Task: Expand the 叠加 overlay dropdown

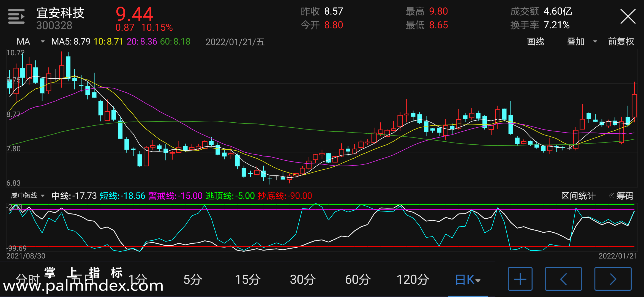Action: coord(582,42)
